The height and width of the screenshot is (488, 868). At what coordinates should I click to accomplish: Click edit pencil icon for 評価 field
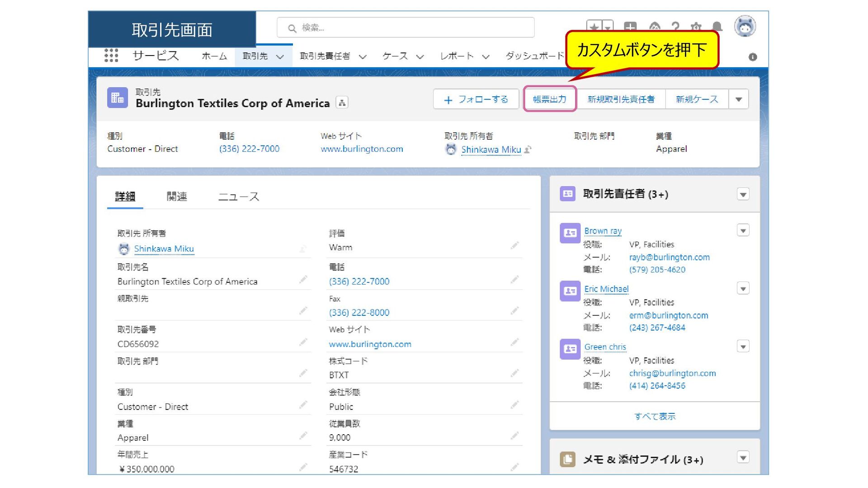point(514,245)
